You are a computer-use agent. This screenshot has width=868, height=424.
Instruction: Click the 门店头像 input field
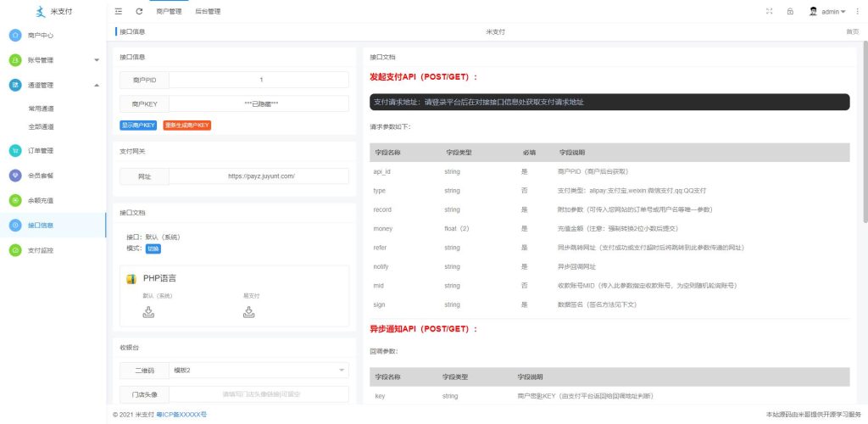click(259, 393)
